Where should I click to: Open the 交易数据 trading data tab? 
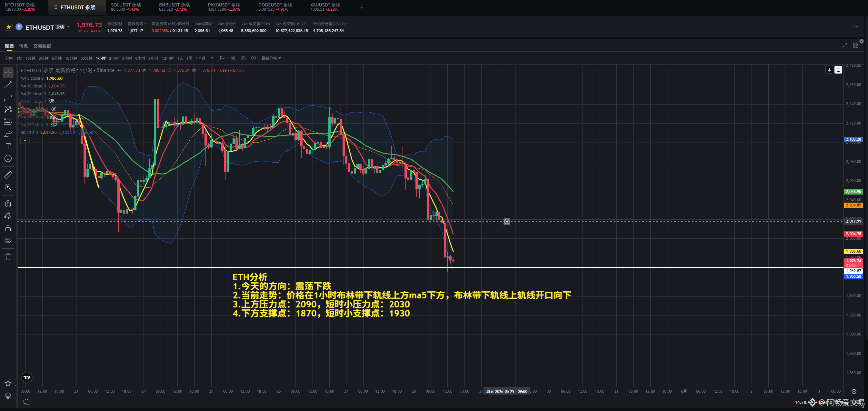42,46
